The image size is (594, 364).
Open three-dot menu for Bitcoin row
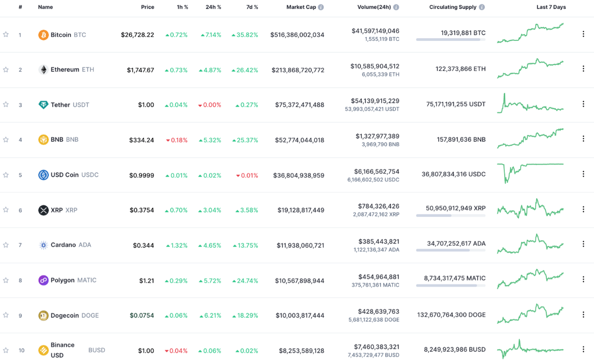point(583,34)
